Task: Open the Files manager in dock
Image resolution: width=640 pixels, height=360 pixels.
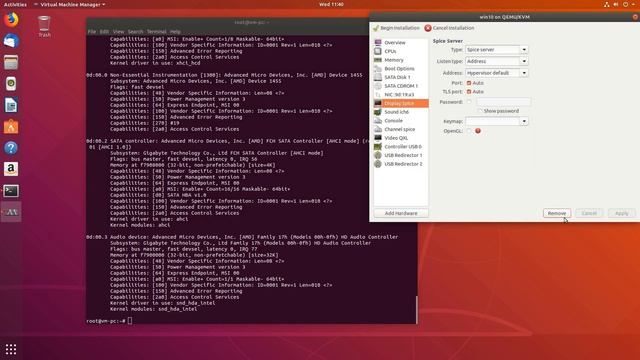Action: 11,62
